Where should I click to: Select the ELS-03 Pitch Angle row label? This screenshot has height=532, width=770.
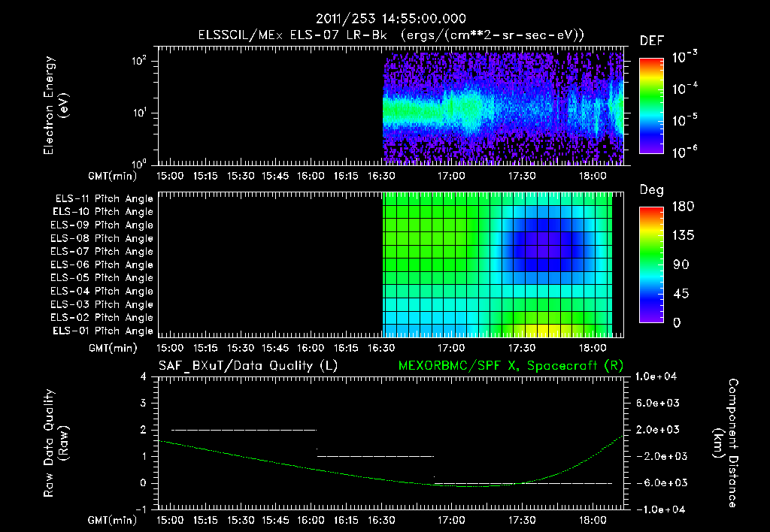[x=102, y=305]
